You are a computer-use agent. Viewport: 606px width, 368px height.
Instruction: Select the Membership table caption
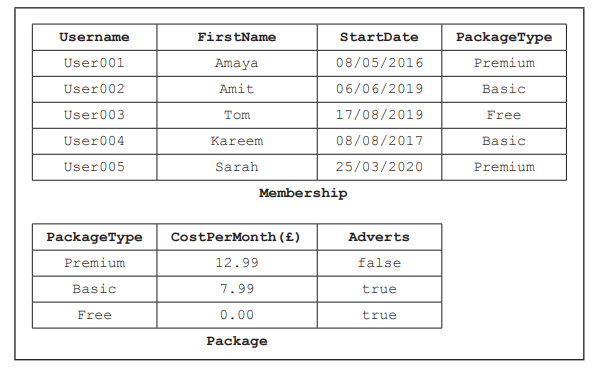pos(303,193)
